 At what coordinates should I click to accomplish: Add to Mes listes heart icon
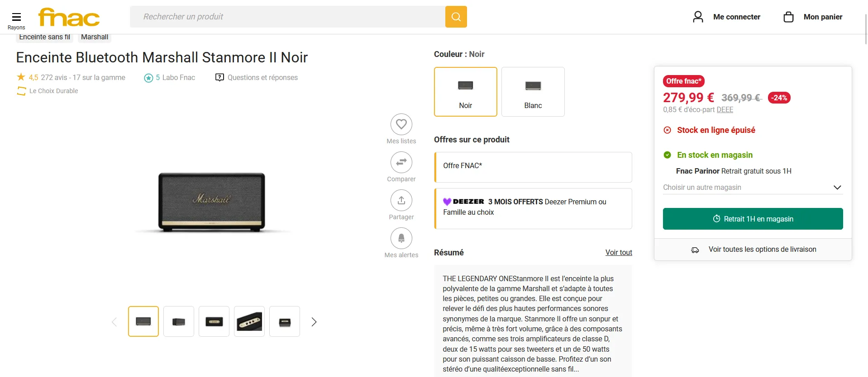pyautogui.click(x=401, y=124)
